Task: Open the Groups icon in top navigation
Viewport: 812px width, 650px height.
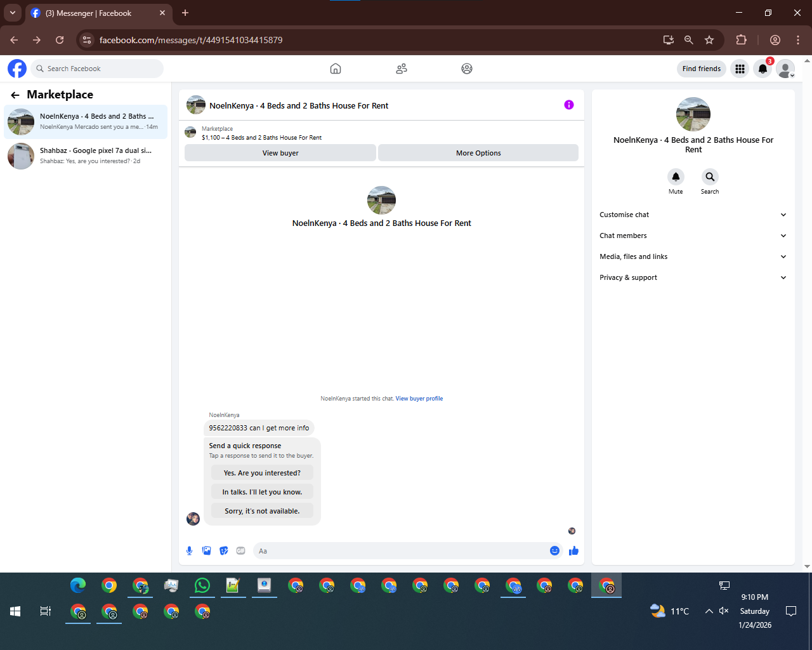Action: tap(467, 69)
